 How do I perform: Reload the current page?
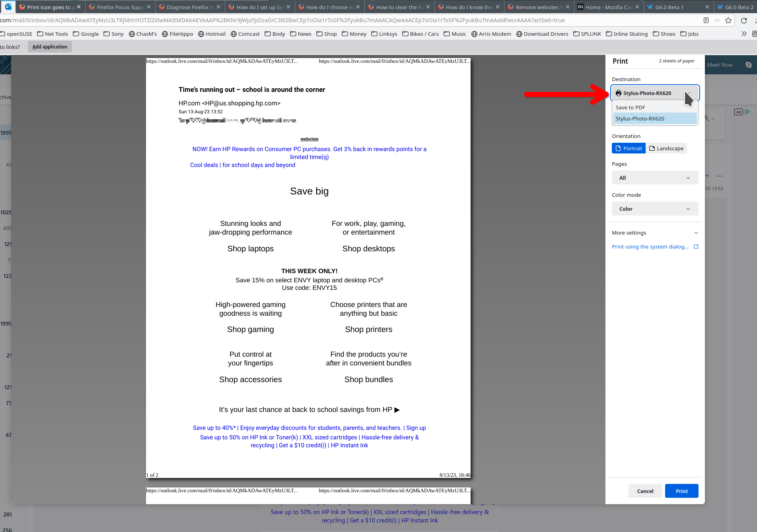pyautogui.click(x=744, y=20)
